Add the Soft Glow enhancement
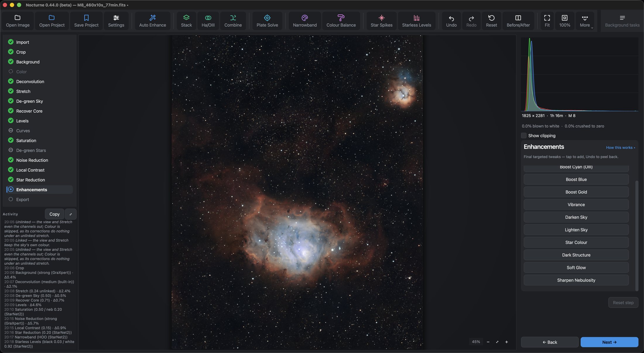Image resolution: width=644 pixels, height=353 pixels. click(x=576, y=267)
